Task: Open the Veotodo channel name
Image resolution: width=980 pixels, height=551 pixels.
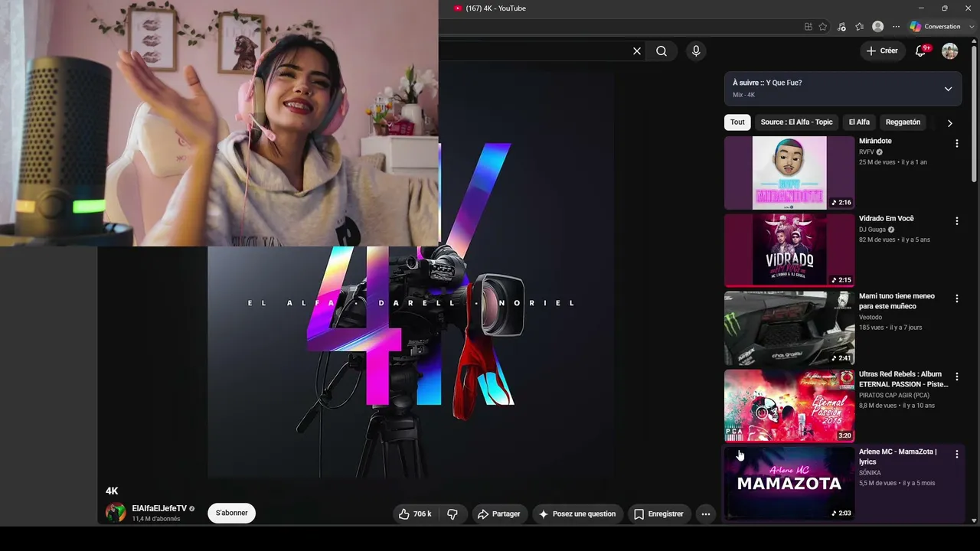Action: click(x=871, y=318)
